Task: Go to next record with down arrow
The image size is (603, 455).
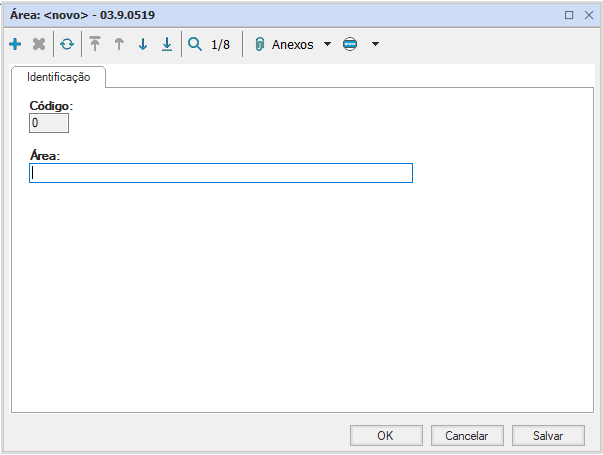Action: click(143, 45)
